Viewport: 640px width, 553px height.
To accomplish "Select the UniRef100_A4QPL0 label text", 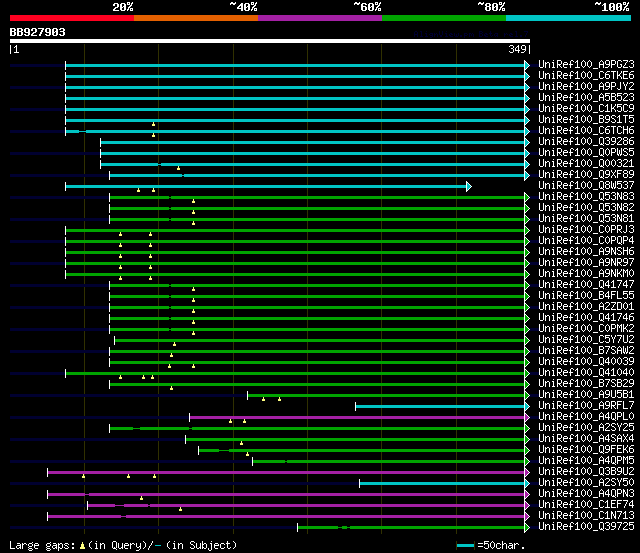I will pyautogui.click(x=586, y=417).
